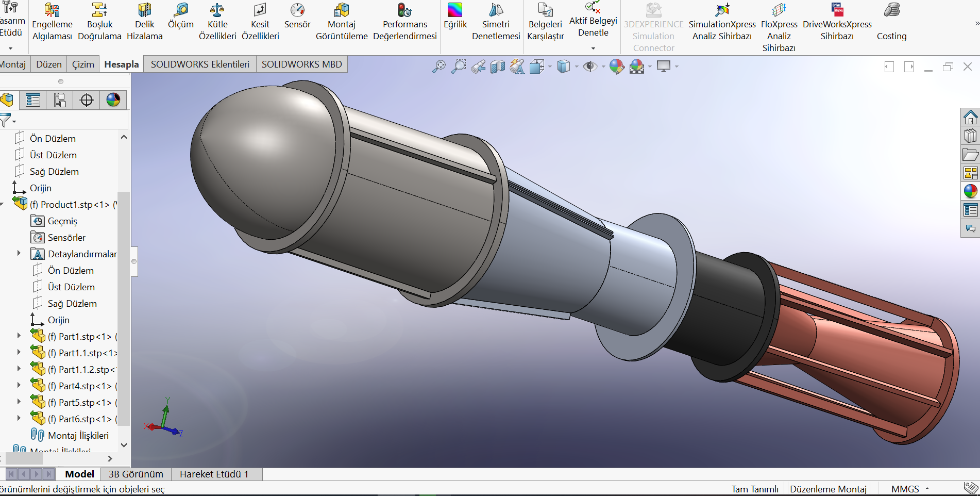
Task: Expand Part1.stp<1> in the tree
Action: (x=19, y=336)
